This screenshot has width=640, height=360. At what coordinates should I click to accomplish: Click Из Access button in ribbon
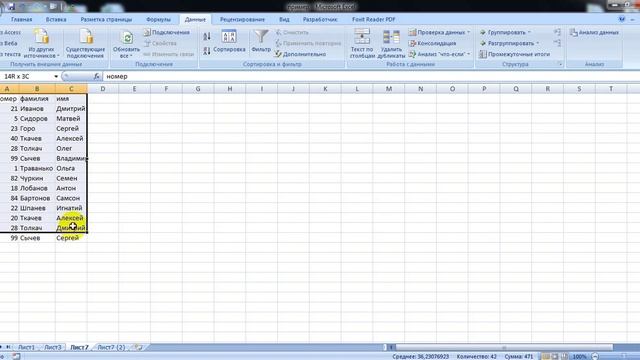[x=10, y=32]
